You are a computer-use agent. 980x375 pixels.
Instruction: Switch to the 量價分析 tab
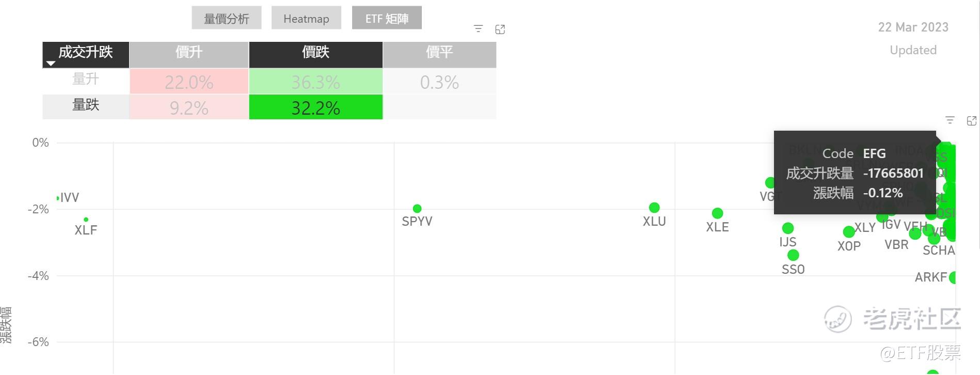tap(226, 19)
